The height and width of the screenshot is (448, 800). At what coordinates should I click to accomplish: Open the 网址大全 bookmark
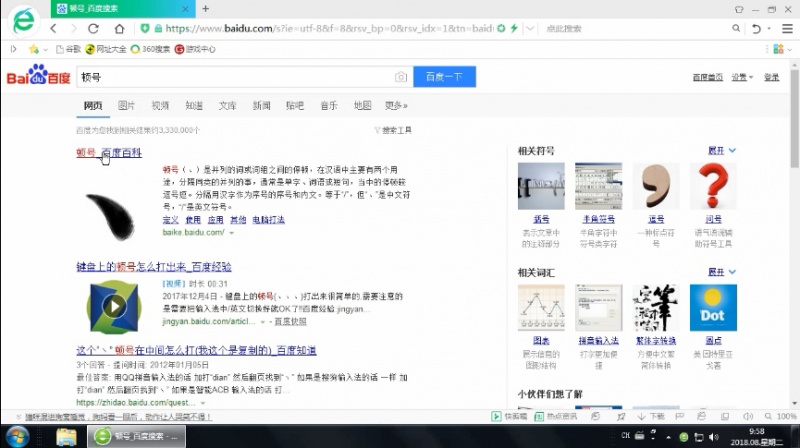tap(106, 49)
